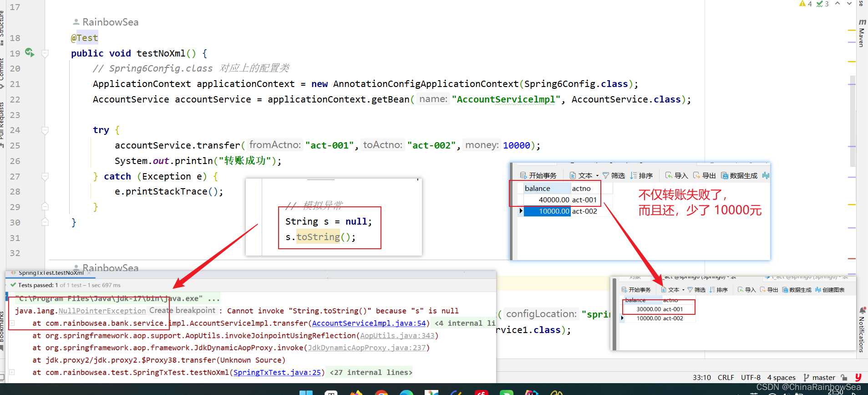Show the 4 warnings inspection indicator

[x=805, y=4]
